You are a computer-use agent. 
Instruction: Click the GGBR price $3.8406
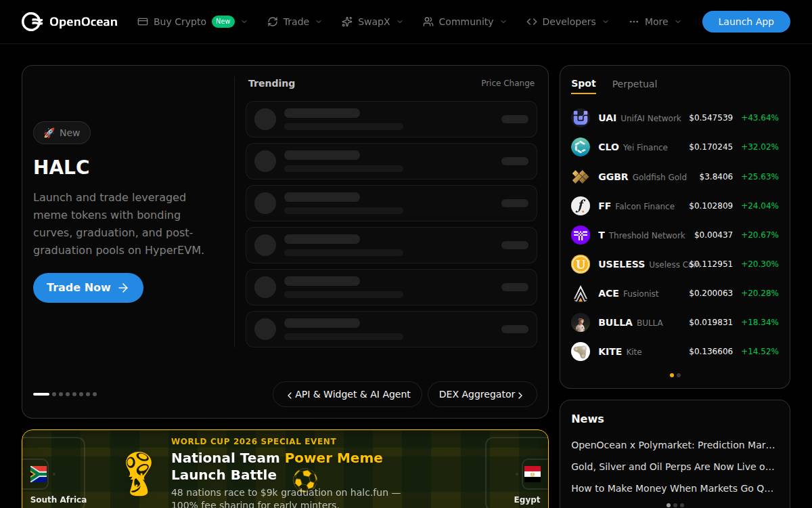(x=716, y=177)
